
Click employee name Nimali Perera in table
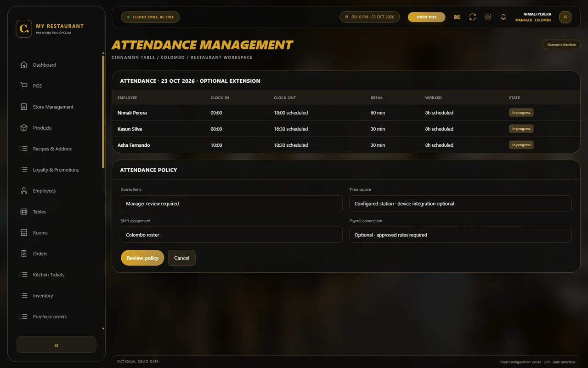(x=132, y=113)
